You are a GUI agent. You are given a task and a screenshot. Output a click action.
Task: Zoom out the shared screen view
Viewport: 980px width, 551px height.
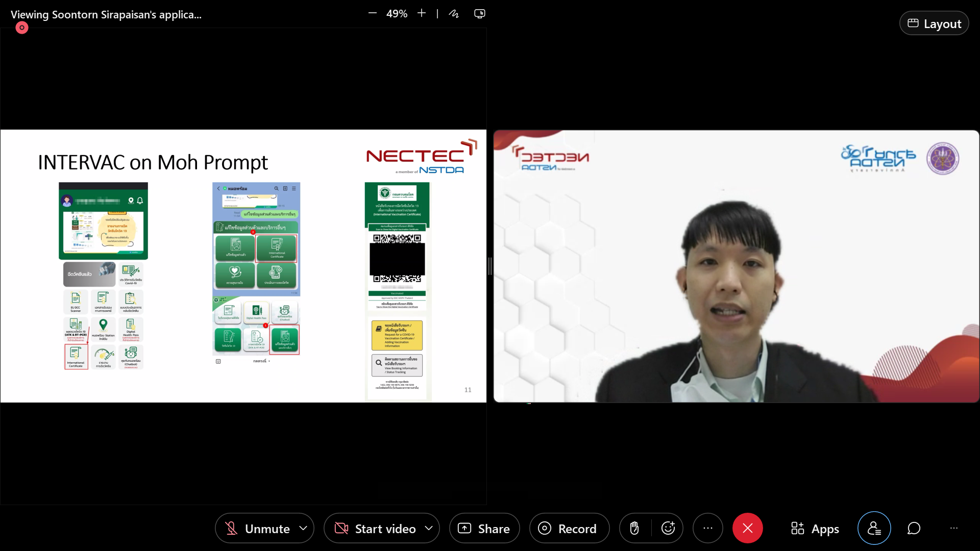point(373,14)
